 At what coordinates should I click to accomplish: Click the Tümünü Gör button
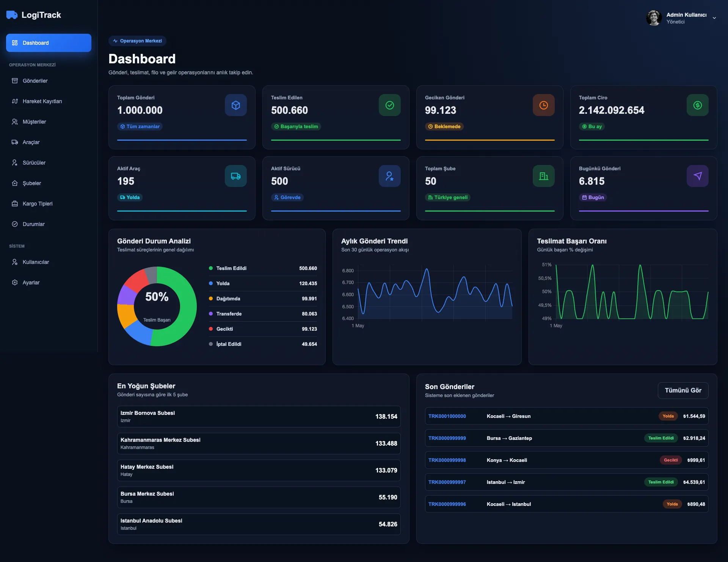coord(683,391)
